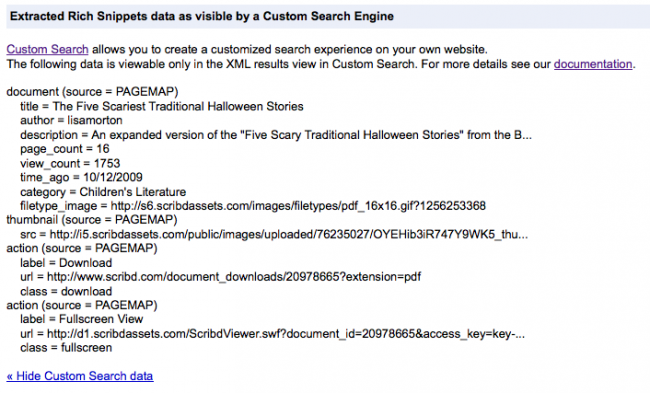Click the document (source = PAGEMAP) heading
Image resolution: width=650 pixels, height=393 pixels.
92,92
